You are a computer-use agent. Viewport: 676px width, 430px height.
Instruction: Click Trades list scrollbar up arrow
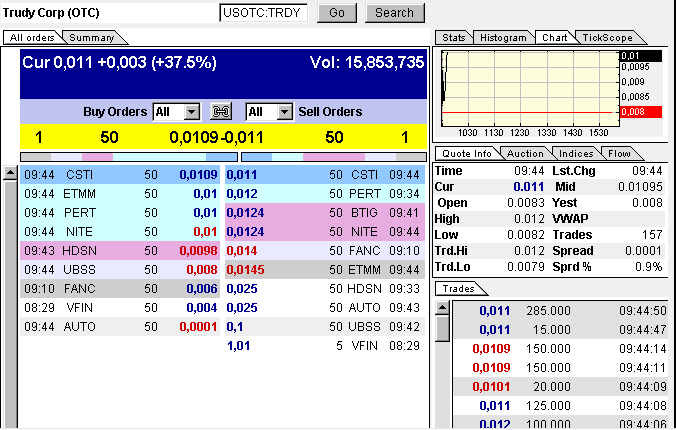[443, 308]
